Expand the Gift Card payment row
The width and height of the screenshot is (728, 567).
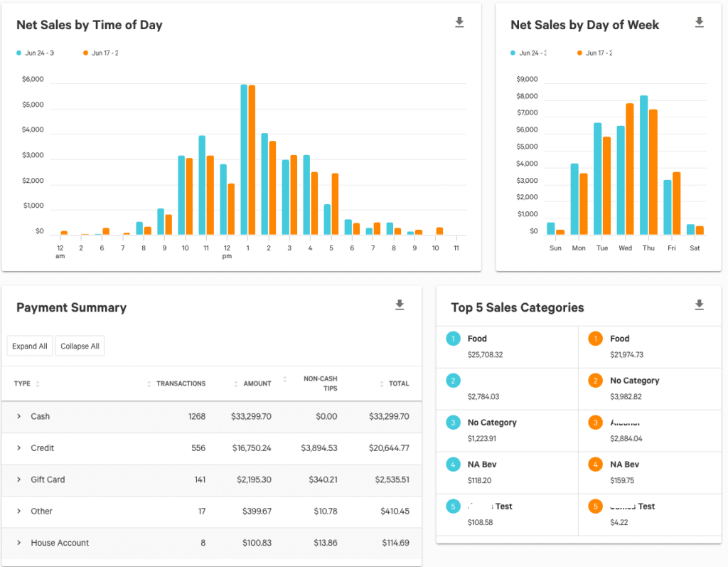(x=18, y=480)
